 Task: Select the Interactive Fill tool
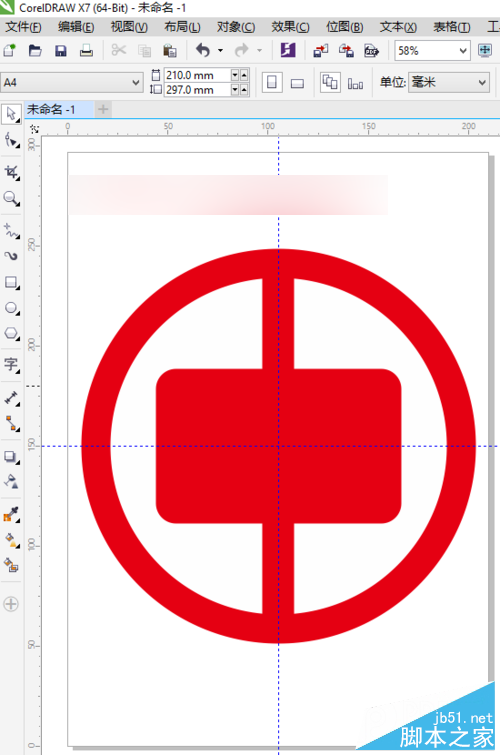[11, 540]
